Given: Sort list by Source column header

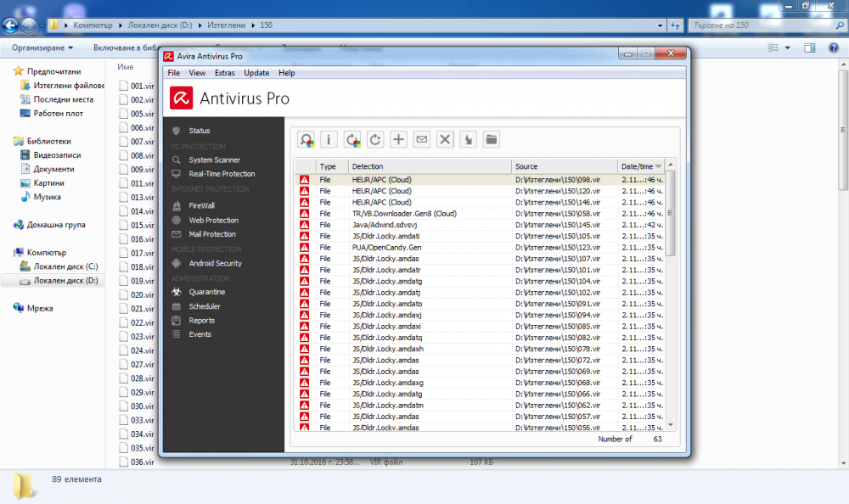Looking at the screenshot, I should click(565, 166).
